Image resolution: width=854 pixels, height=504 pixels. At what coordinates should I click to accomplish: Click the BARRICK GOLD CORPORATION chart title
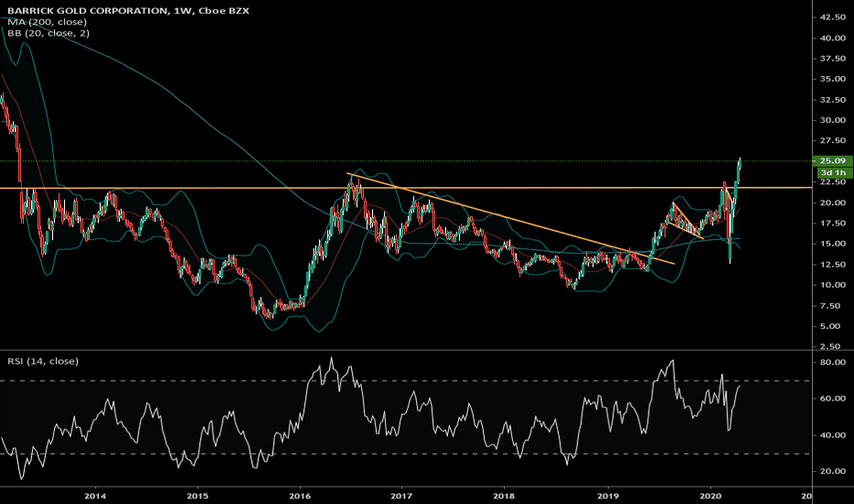pyautogui.click(x=89, y=10)
